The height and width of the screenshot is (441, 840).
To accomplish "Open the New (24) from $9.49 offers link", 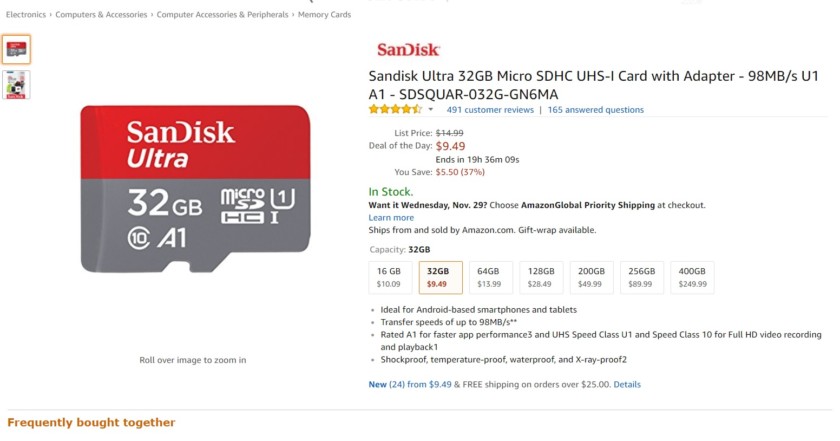I will (x=410, y=384).
